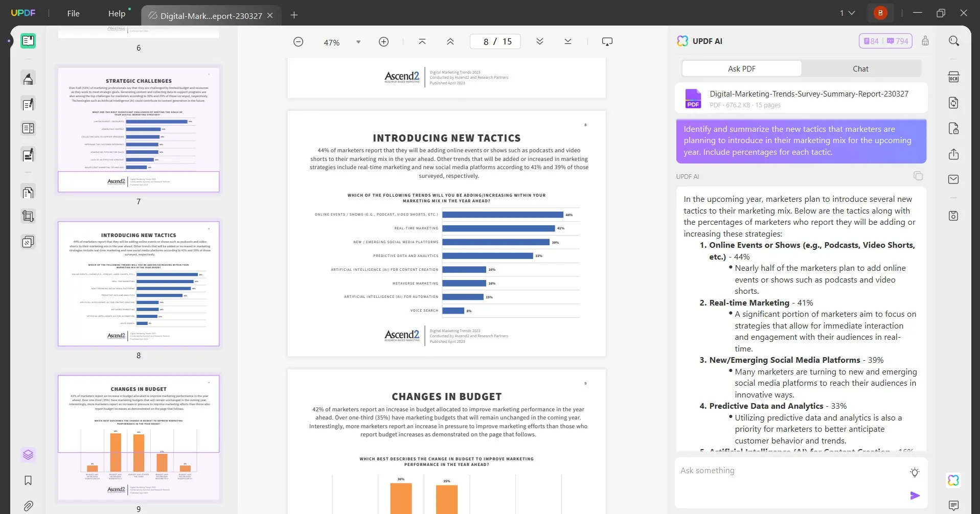Select page 8 thumbnail Introducing New Tactics
Screen dimensions: 980x514
click(x=139, y=284)
